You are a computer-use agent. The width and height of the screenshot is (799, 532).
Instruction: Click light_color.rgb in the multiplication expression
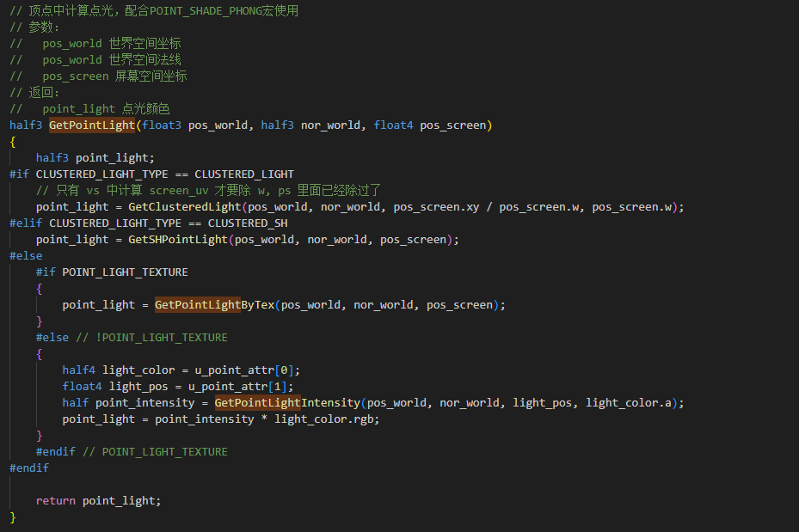click(x=327, y=419)
